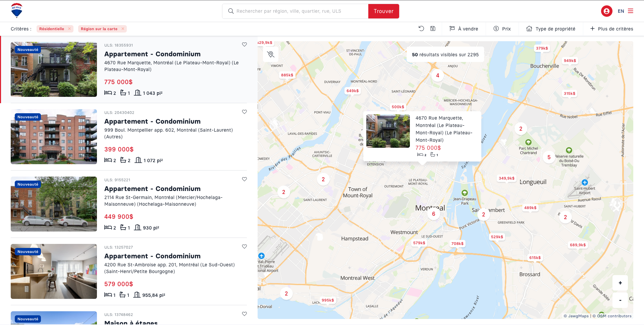Click the 649k$ map price marker
The image size is (644, 325).
(x=353, y=91)
